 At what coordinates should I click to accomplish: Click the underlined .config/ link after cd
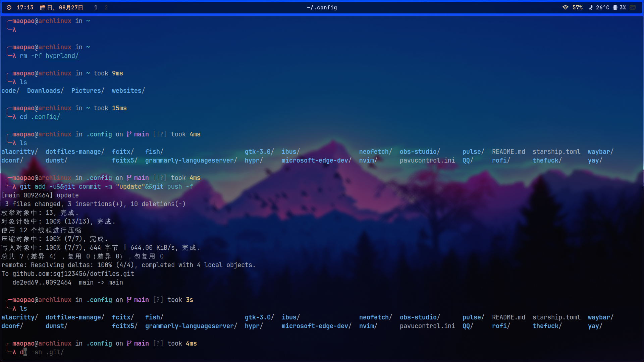45,117
